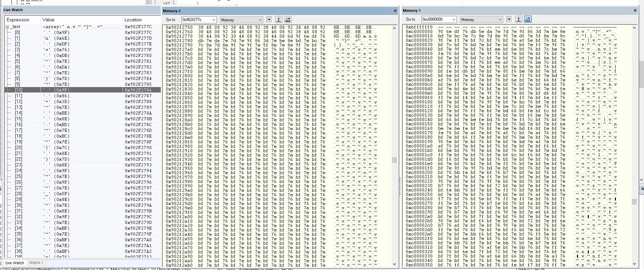Viewport: 644px width, 270px height.
Task: Select the [10] row in Live Watch
Action: pyautogui.click(x=82, y=90)
